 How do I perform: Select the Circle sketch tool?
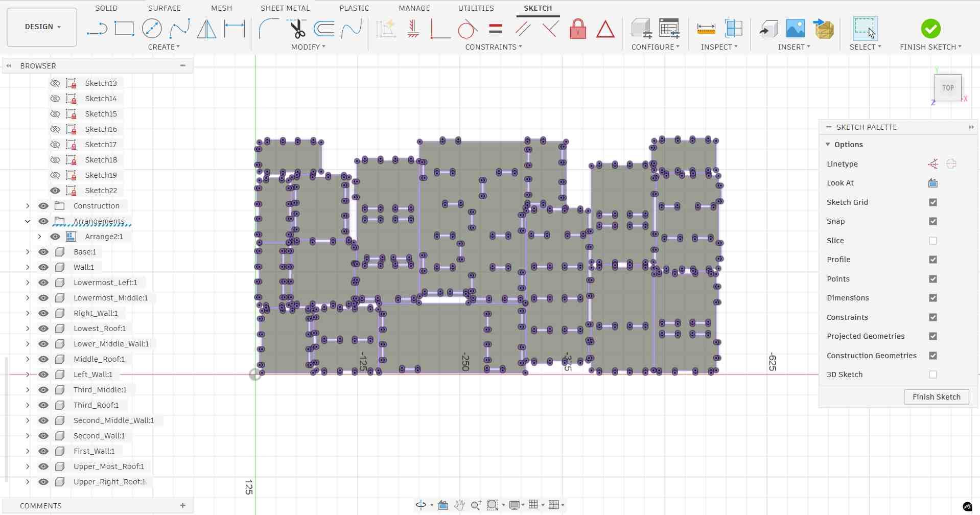click(x=152, y=29)
